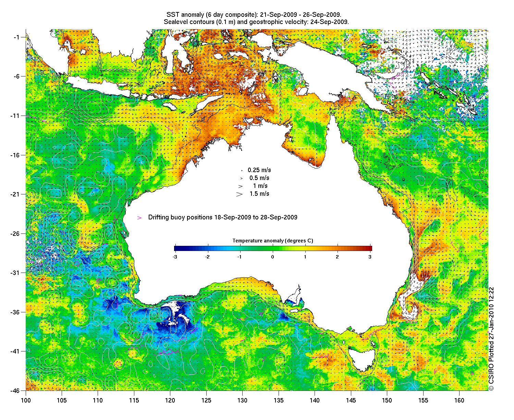The height and width of the screenshot is (420, 514).
Task: Click the 0.25 m/s velocity legend label
Action: tap(259, 170)
